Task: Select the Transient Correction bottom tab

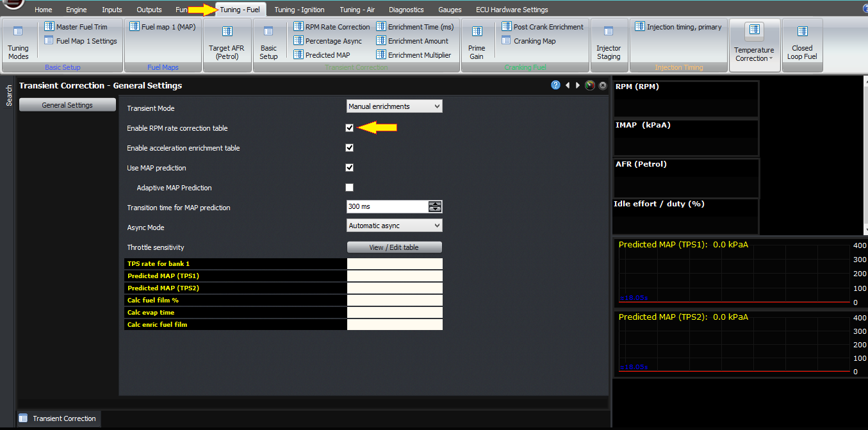Action: point(58,418)
